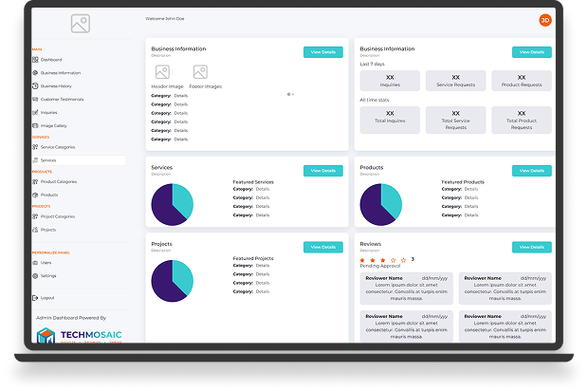The width and height of the screenshot is (588, 391).
Task: Click View Details on the Projects card
Action: (323, 247)
